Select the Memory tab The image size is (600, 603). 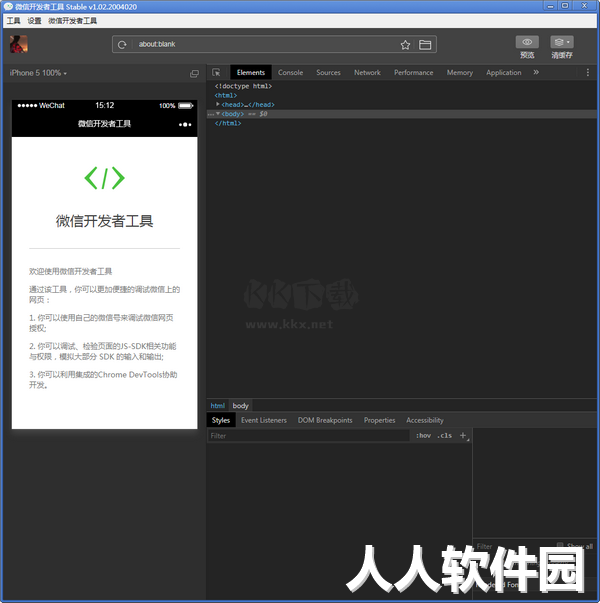[460, 72]
